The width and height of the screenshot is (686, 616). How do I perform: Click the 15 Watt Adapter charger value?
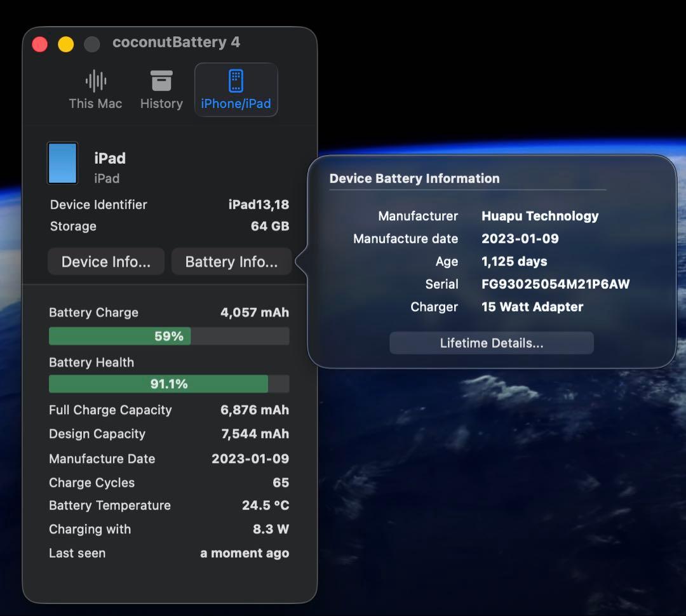tap(532, 307)
